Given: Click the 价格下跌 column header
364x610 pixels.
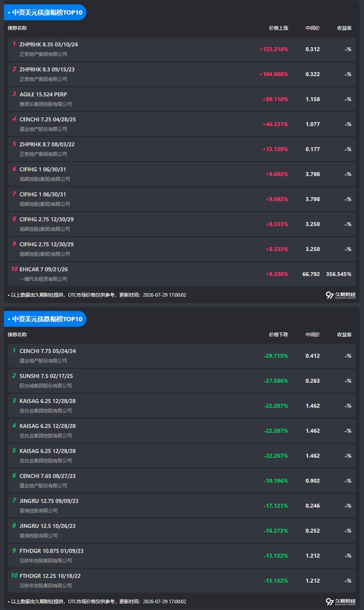Looking at the screenshot, I should click(x=278, y=335).
